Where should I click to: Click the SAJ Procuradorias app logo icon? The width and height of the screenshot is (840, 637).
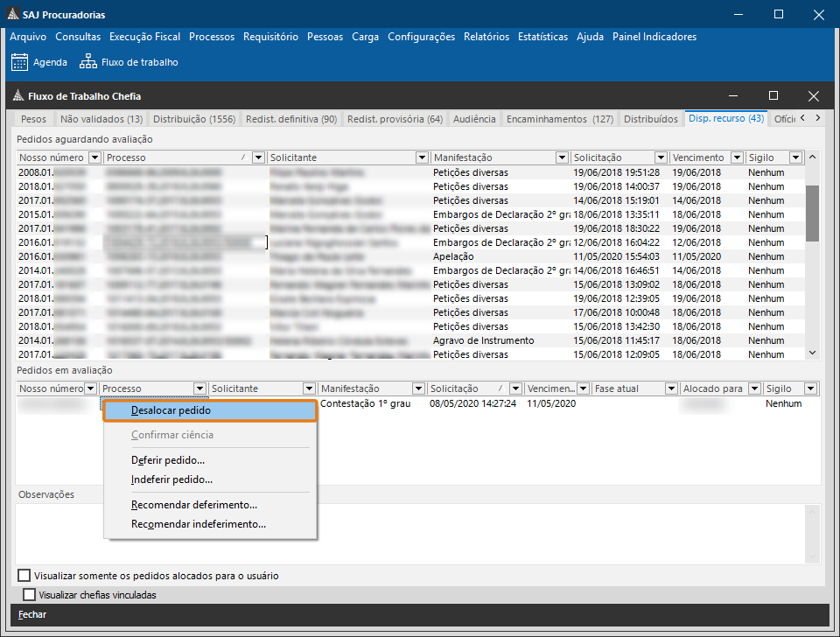pos(11,14)
